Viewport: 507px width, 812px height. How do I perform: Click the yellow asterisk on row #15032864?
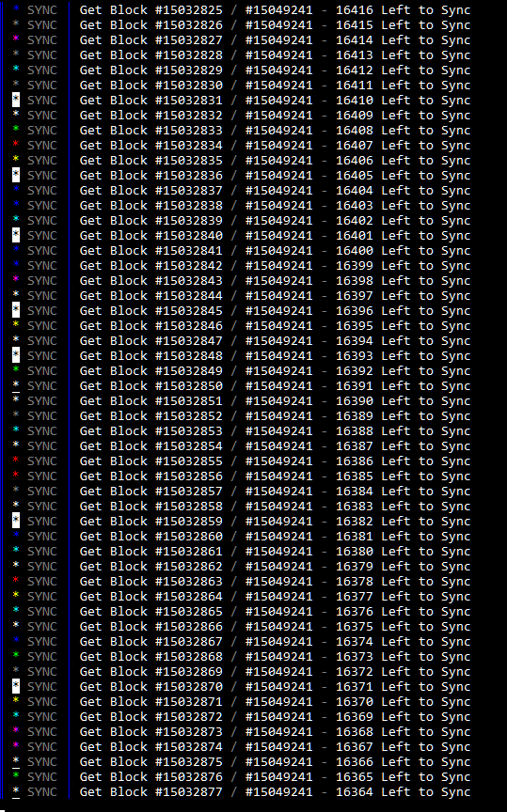[16, 595]
